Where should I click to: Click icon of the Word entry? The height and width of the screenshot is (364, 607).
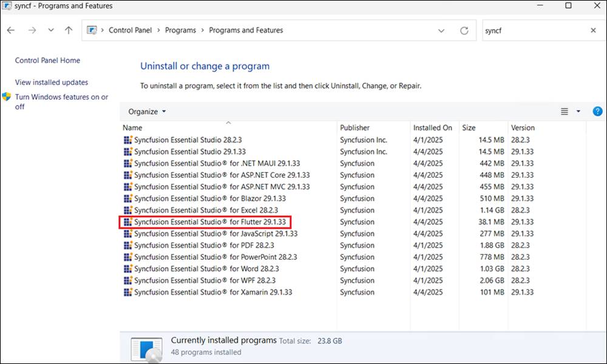[x=127, y=269]
